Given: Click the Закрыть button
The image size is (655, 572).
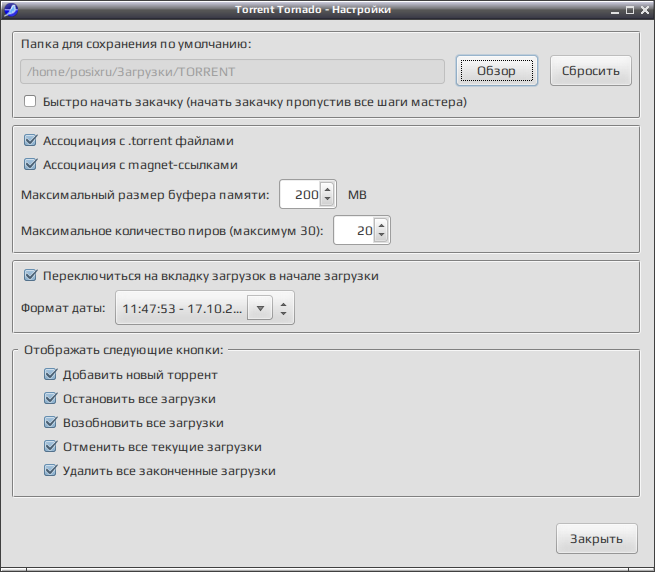Looking at the screenshot, I should 597,539.
